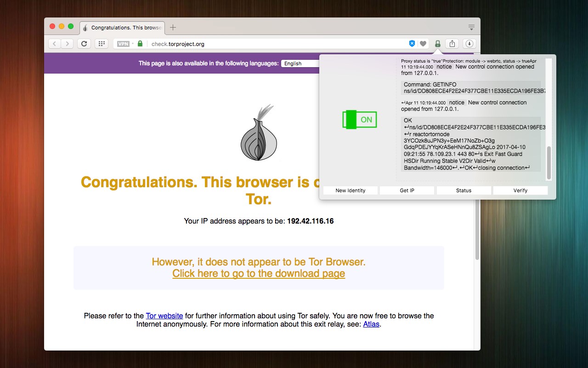This screenshot has height=368, width=588.
Task: Go back with the back arrow
Action: click(55, 44)
